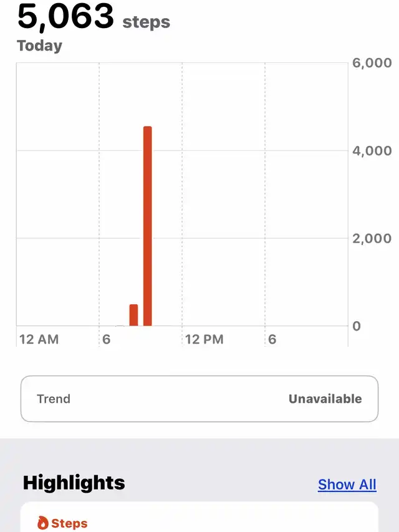Tap the flame icon beside Steps
Image resolution: width=399 pixels, height=532 pixels.
coord(43,523)
